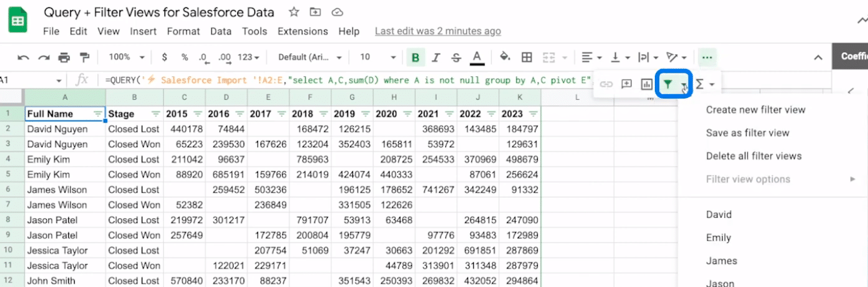Open horizontal align dropdown

point(593,57)
